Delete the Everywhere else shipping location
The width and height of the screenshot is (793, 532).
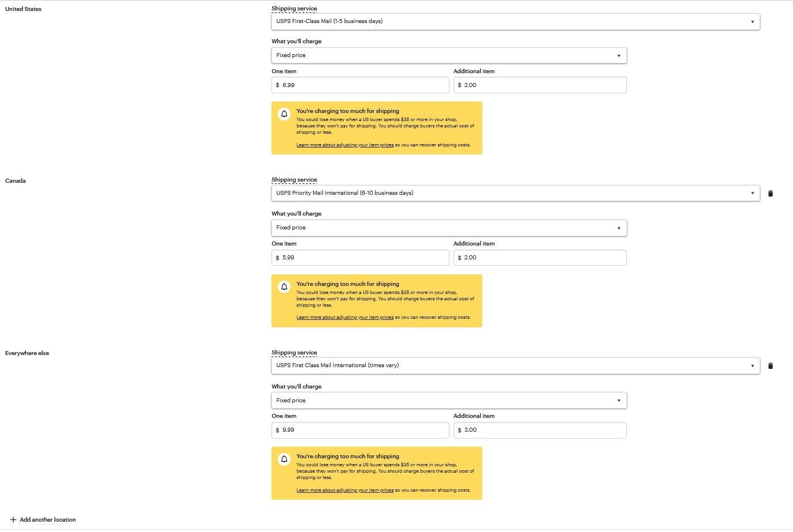click(x=771, y=366)
